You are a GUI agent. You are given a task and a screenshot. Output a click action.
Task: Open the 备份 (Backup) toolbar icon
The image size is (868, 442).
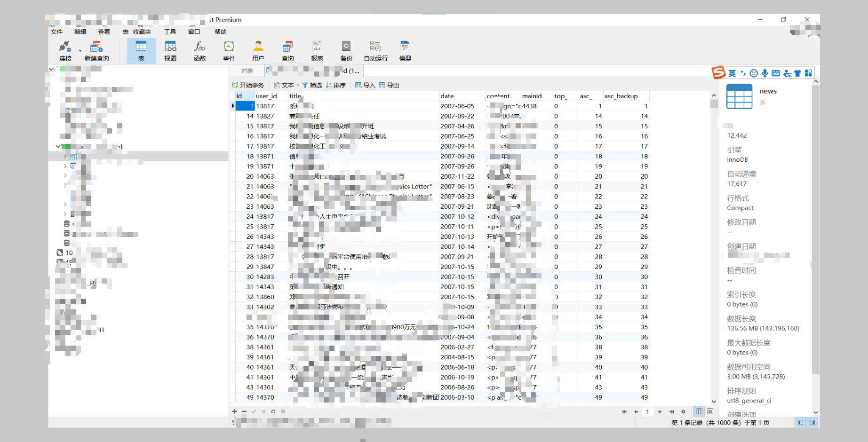pos(346,51)
